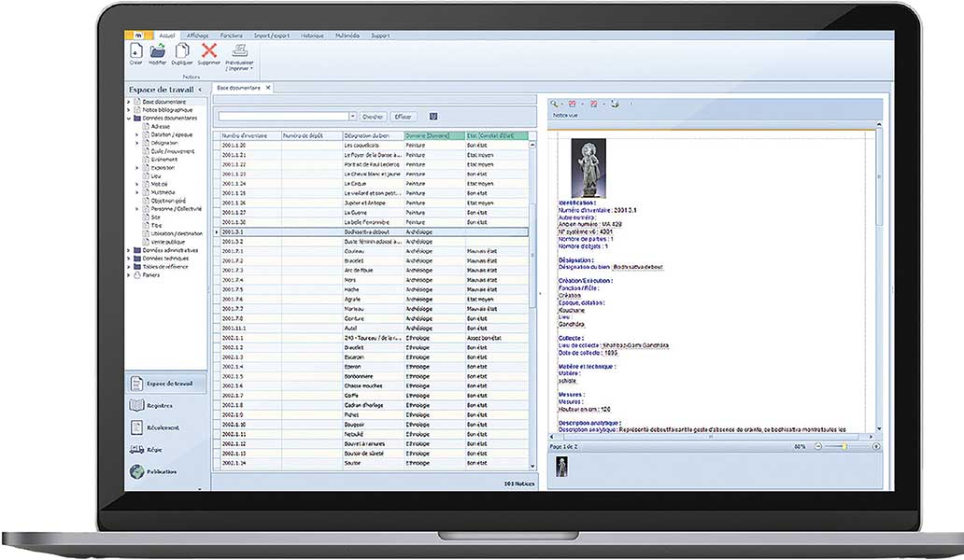Click the filter icon right of Effacer
This screenshot has width=964, height=560.
point(433,116)
